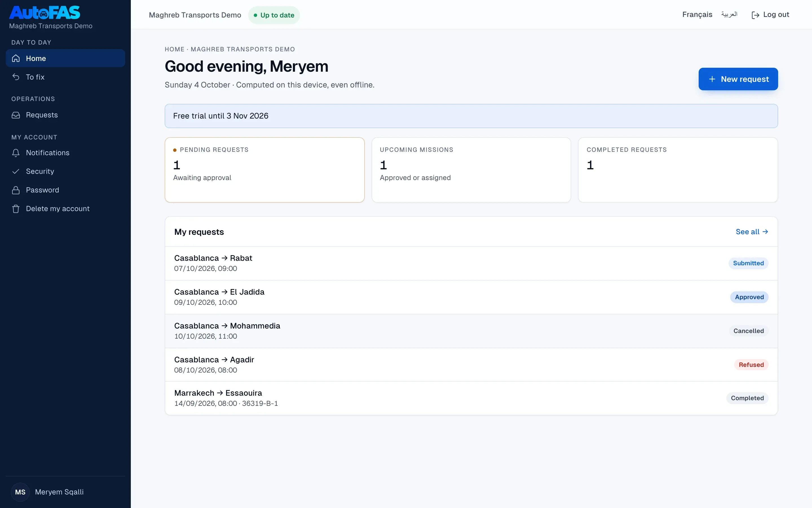Open the Home sidebar item

[x=65, y=58]
